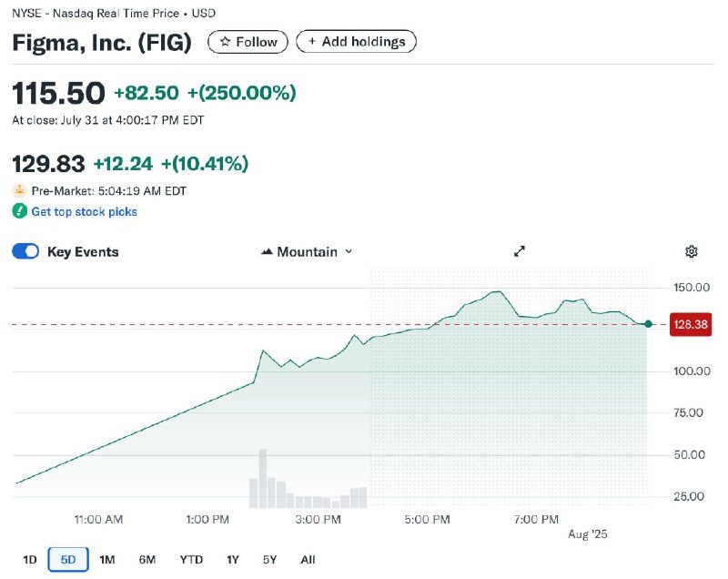728x579 pixels.
Task: Click the 50.00 axis label
Action: [689, 454]
